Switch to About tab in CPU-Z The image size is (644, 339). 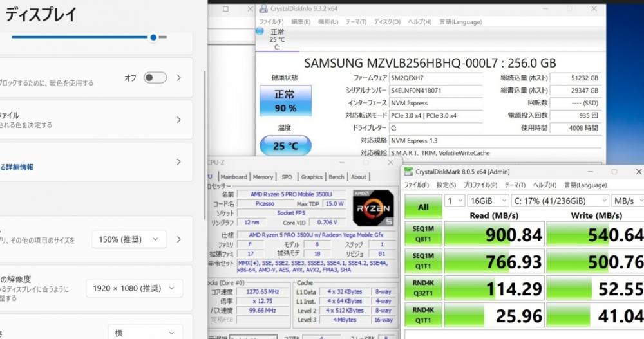(x=358, y=177)
